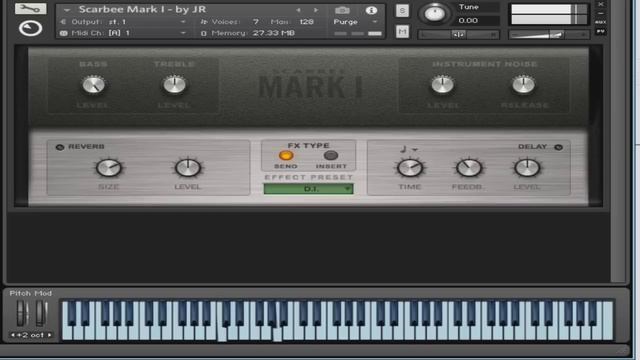Click the minimize dash on header right
Screen dimensions: 640x360
click(601, 13)
